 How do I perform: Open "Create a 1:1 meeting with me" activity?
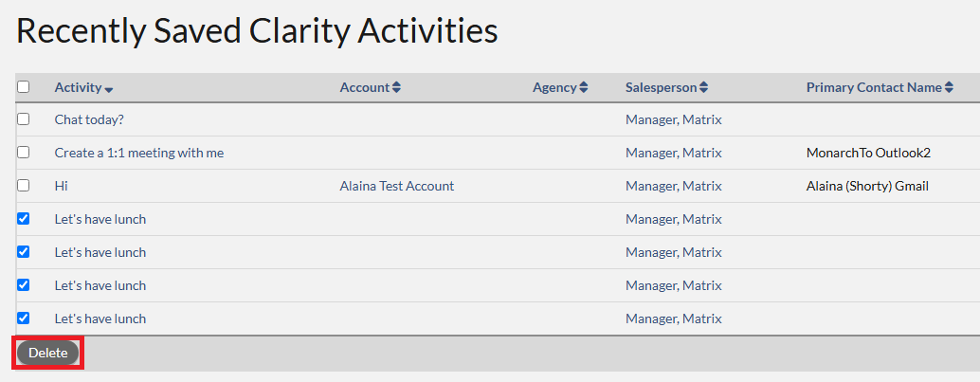click(x=138, y=153)
